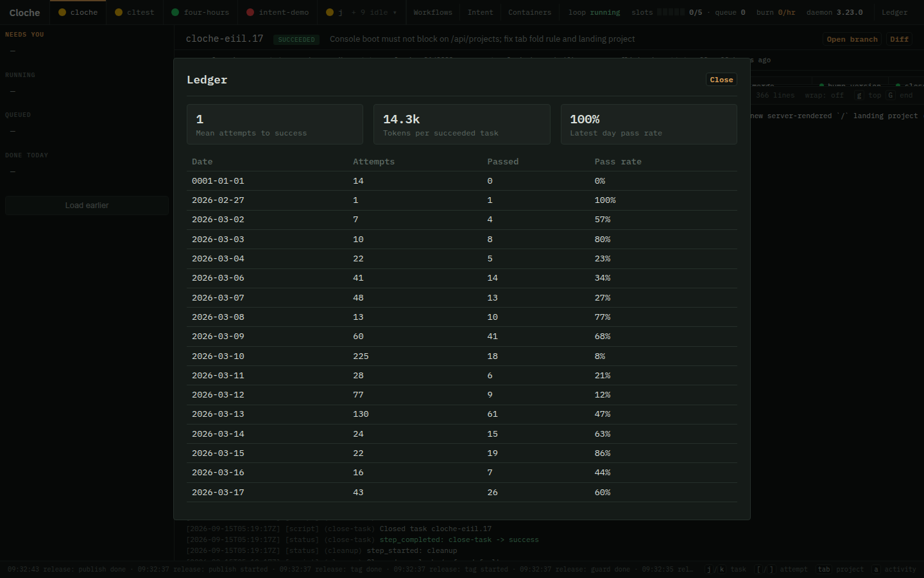
Task: Click the Ledger link in the top bar
Action: [894, 12]
